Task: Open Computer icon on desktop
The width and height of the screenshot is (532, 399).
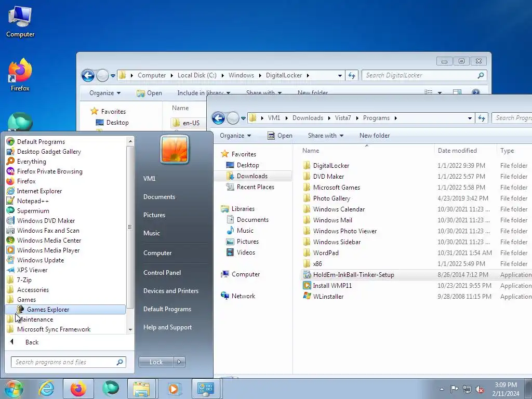Action: pos(20,22)
